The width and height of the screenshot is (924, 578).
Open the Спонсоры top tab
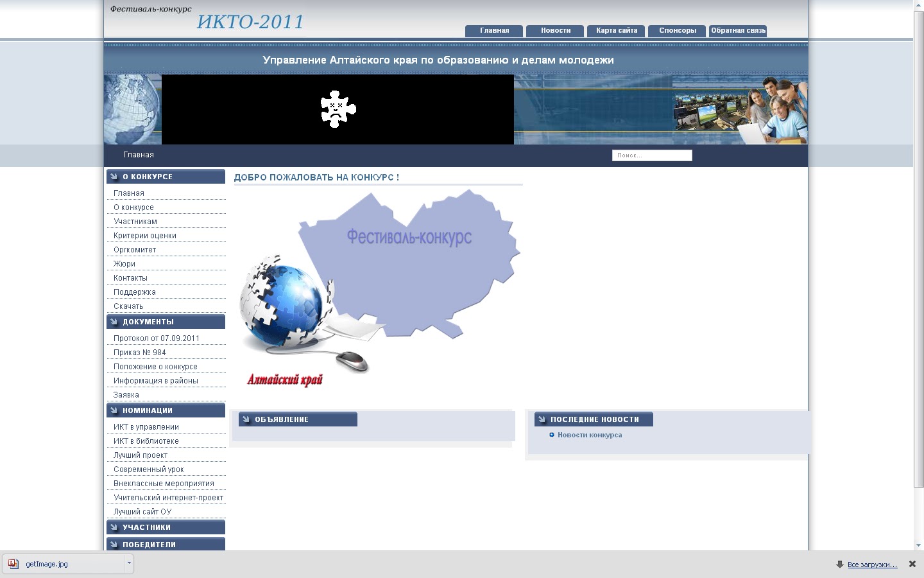[x=677, y=31]
